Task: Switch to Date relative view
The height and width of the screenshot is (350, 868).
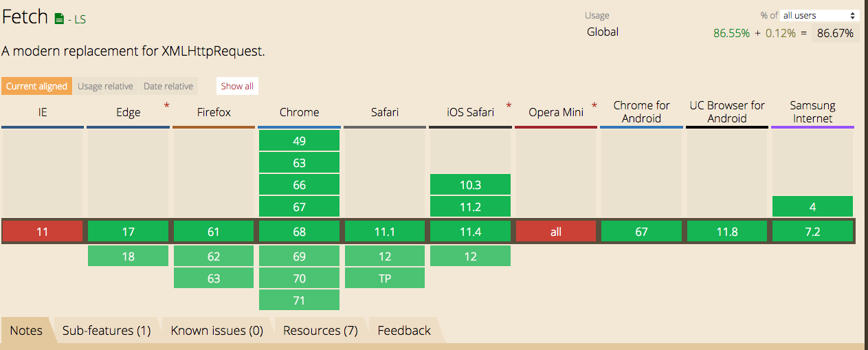Action: [x=168, y=86]
